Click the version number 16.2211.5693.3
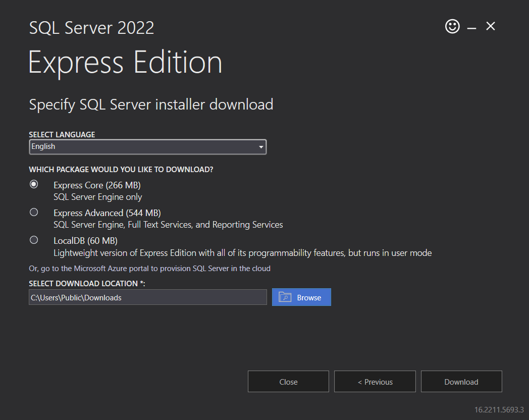The image size is (529, 420). 499,409
